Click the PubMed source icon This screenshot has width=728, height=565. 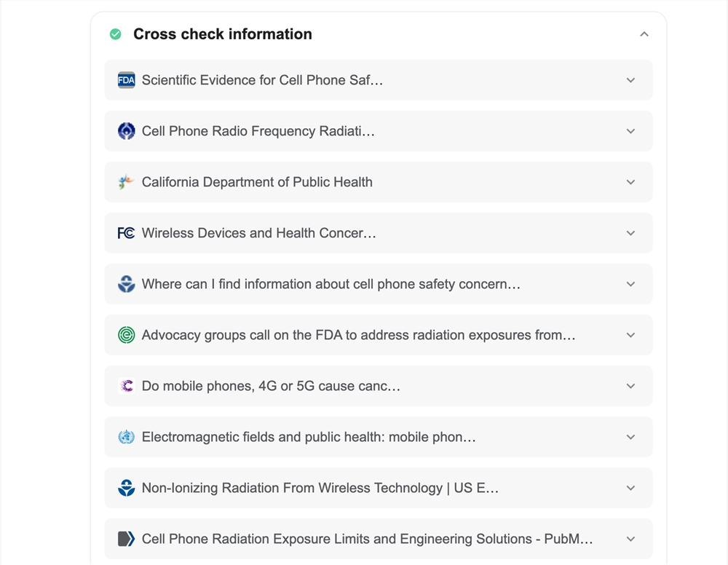[126, 539]
